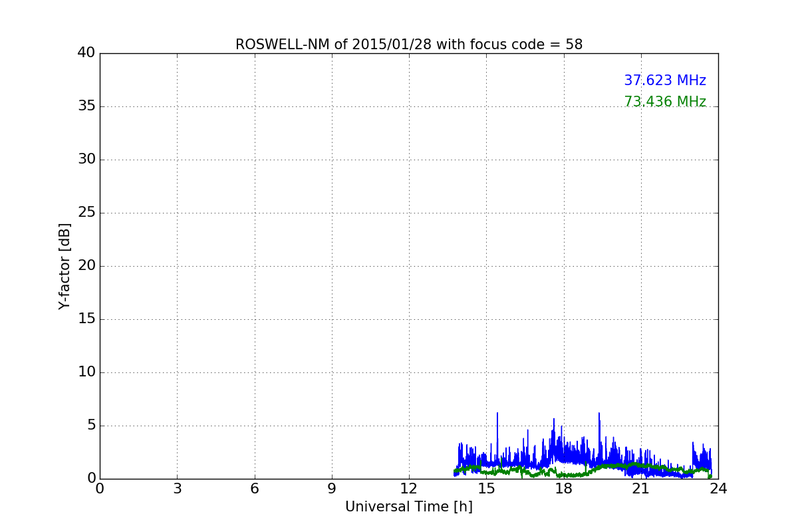
Task: Click the x-axis tick label 21
Action: [x=641, y=489]
